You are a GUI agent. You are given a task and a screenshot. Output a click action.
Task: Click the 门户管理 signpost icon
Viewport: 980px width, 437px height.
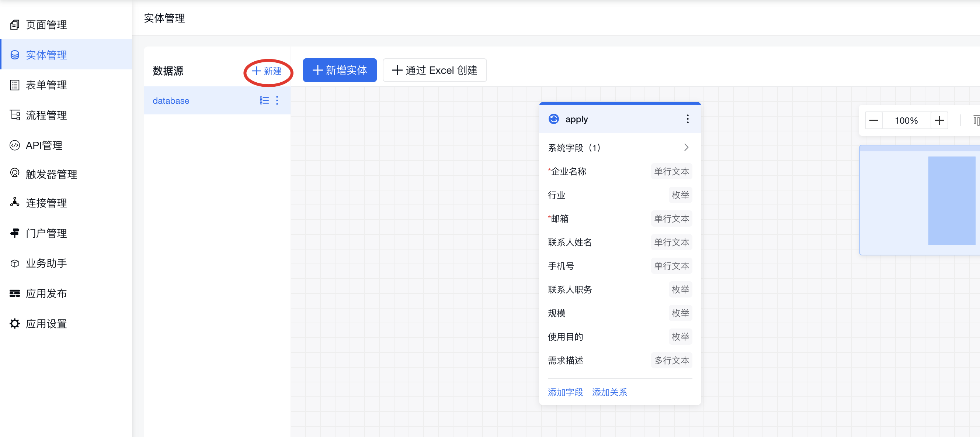tap(14, 233)
